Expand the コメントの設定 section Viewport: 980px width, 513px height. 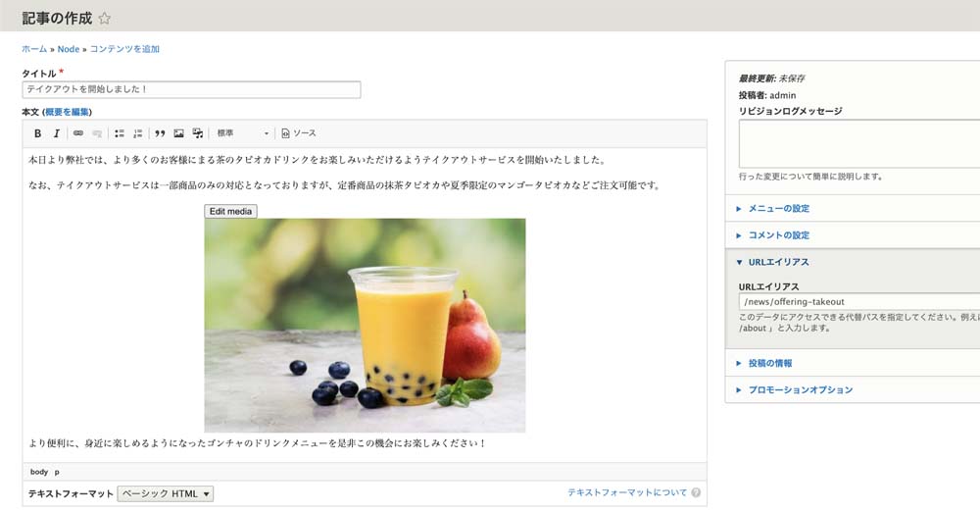(x=779, y=235)
